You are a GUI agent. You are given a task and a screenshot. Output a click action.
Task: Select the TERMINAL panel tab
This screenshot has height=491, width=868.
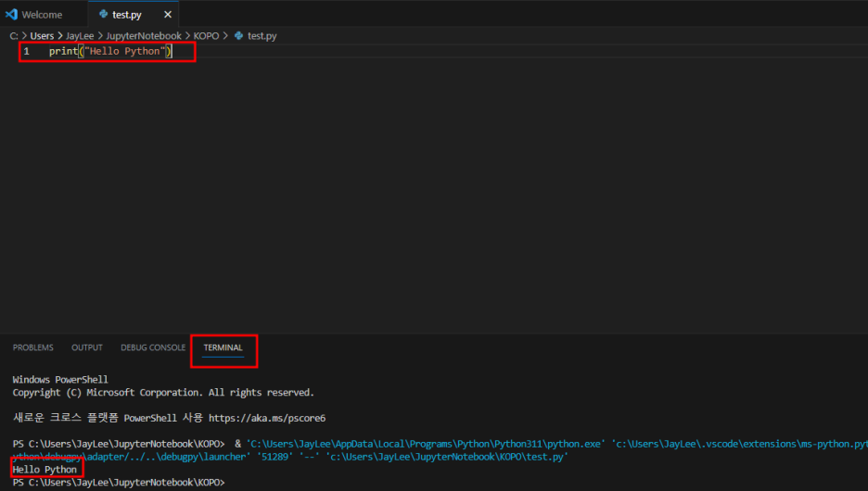click(x=223, y=347)
